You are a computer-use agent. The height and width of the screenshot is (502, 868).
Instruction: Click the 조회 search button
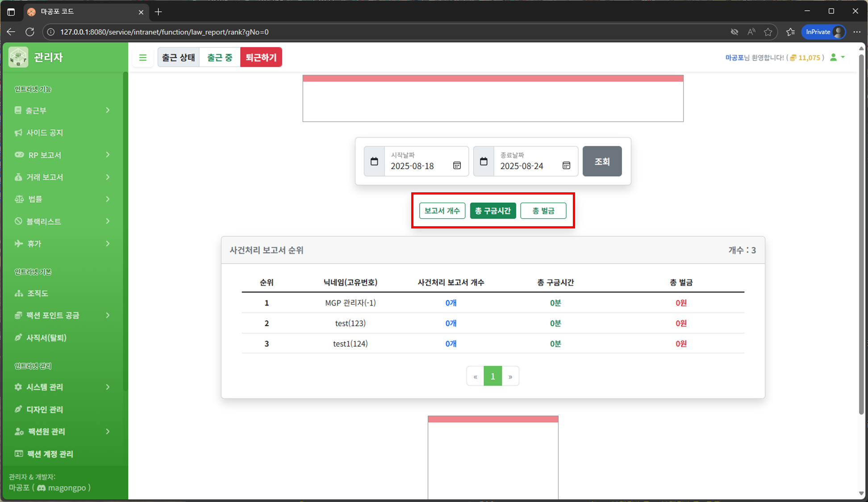click(602, 161)
